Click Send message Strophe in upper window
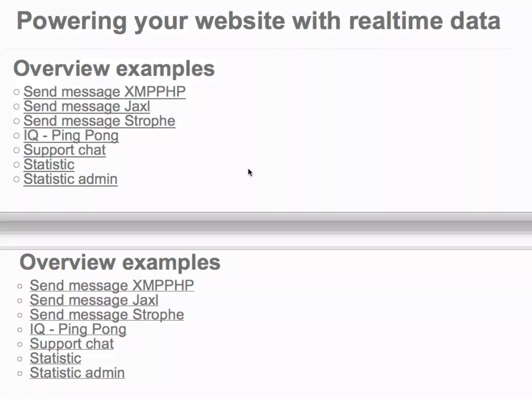The width and height of the screenshot is (532, 399). tap(99, 121)
